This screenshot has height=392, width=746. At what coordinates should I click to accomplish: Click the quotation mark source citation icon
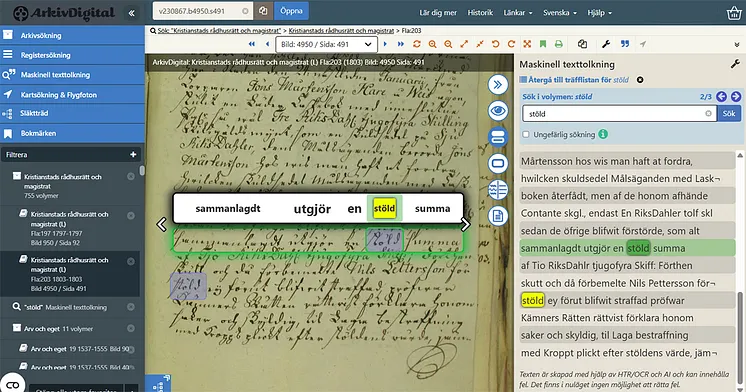pyautogui.click(x=625, y=44)
